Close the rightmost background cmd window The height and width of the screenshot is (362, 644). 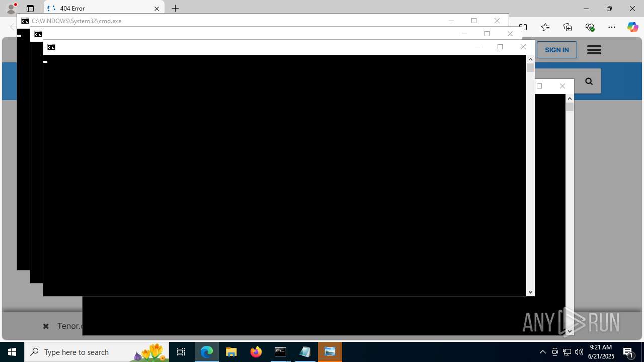(x=562, y=86)
